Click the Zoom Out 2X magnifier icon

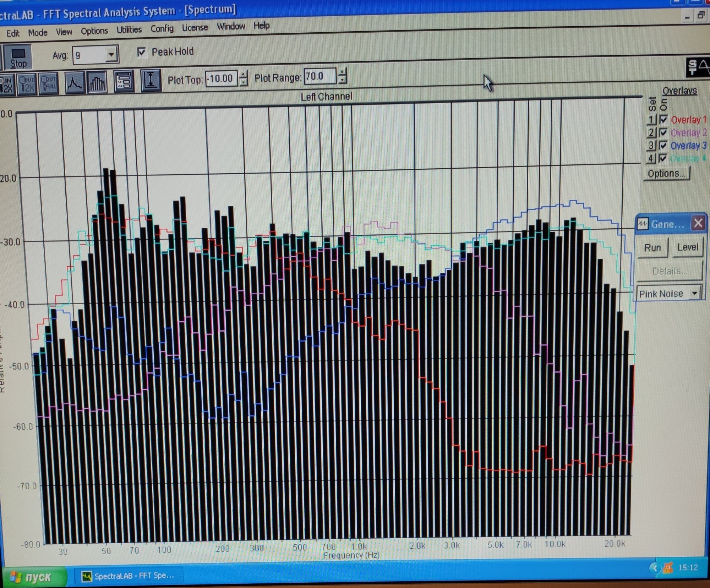coord(27,83)
